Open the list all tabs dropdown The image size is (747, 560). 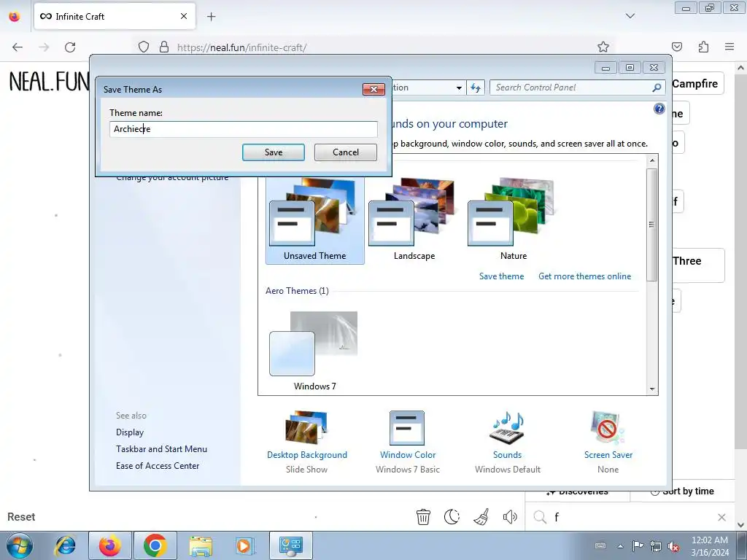point(630,16)
